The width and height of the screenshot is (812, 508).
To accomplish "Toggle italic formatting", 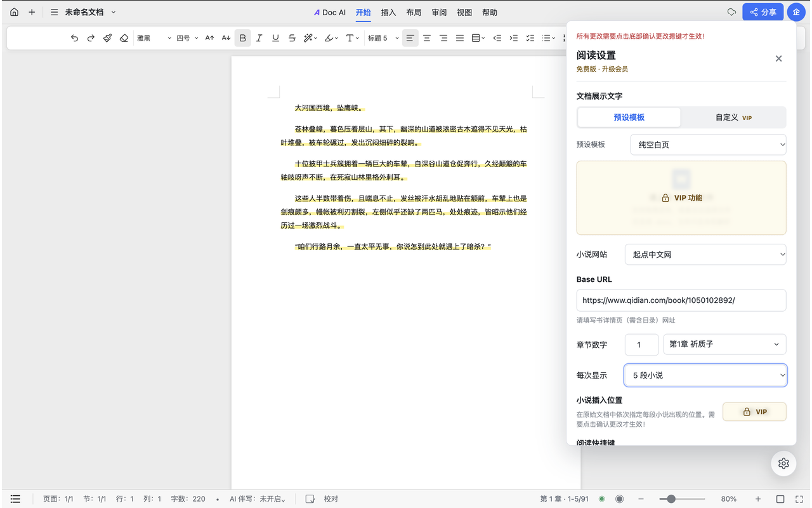I will coord(259,38).
